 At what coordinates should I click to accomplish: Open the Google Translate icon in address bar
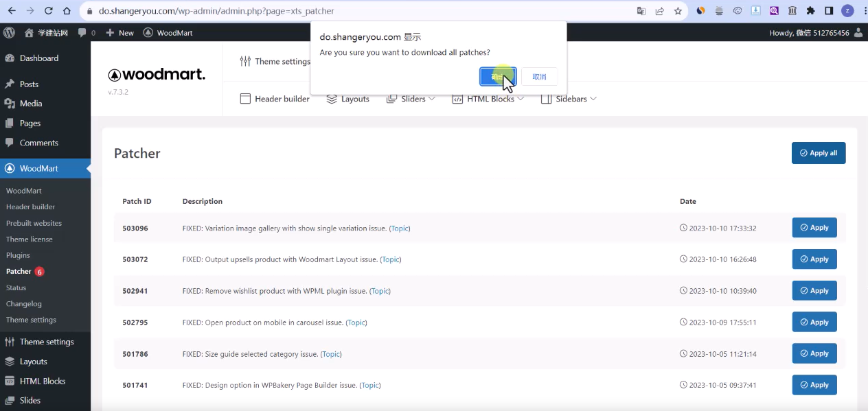pos(641,11)
